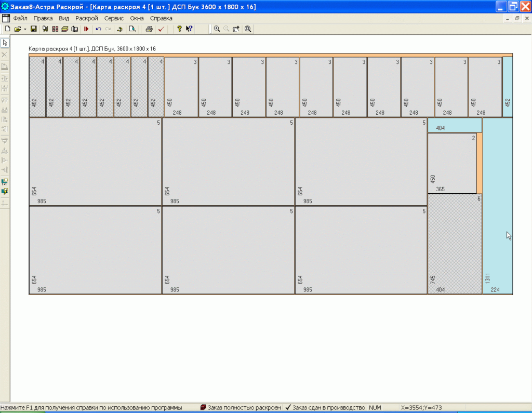Select the blue 1311 x 224 offcut
This screenshot has width=532, height=413.
497,208
